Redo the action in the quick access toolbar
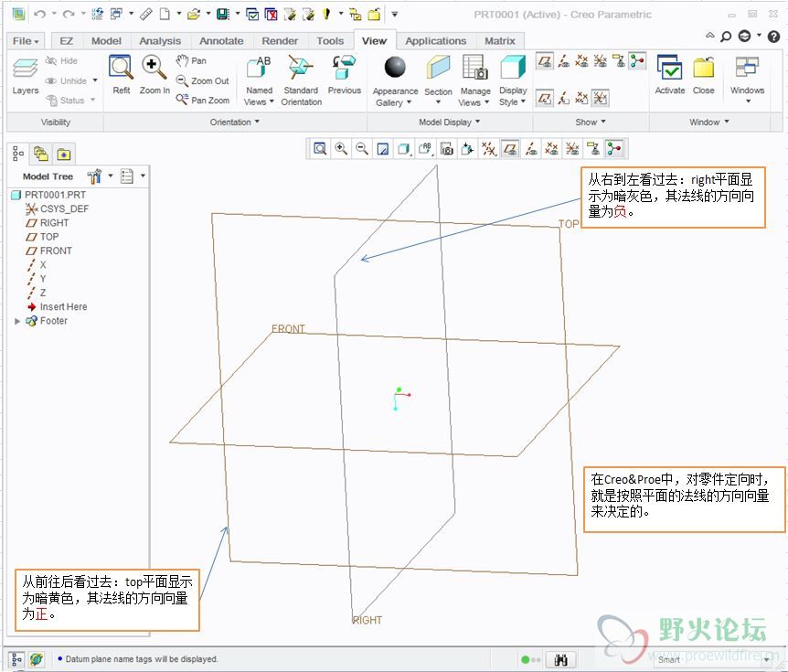 (x=69, y=14)
